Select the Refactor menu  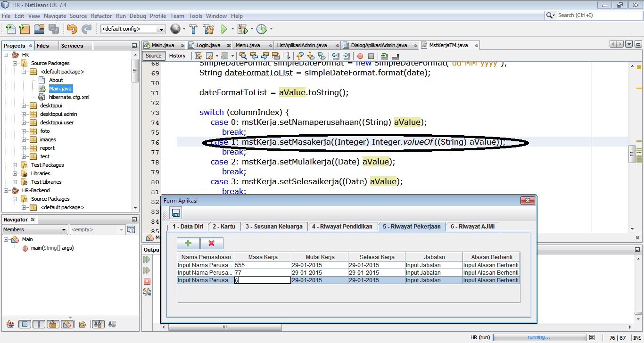101,16
